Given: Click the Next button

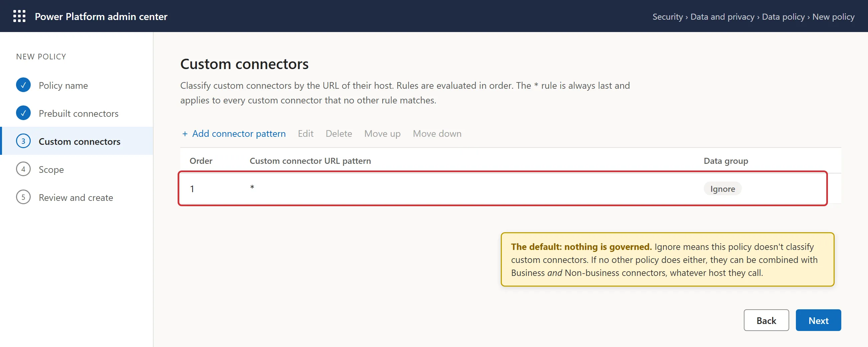Looking at the screenshot, I should (818, 320).
